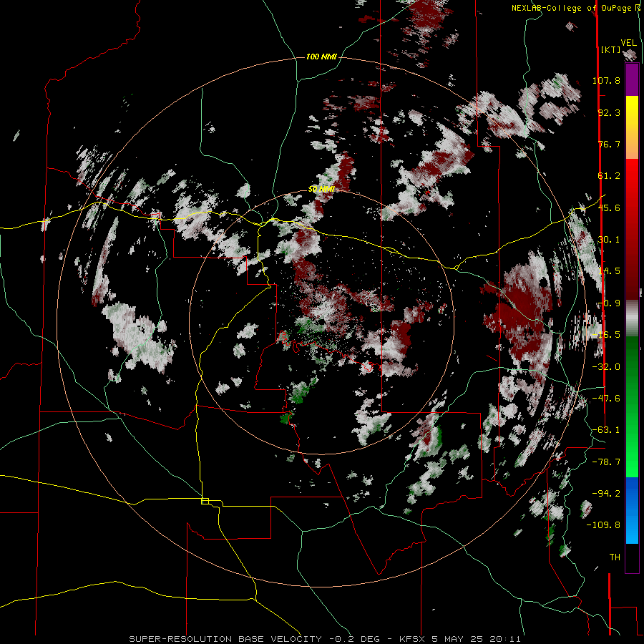Viewport: 644px width, 644px height.
Task: Click the 'SUPER-RESOLUTION BASE VELOCITY' caption text
Action: tap(225, 639)
